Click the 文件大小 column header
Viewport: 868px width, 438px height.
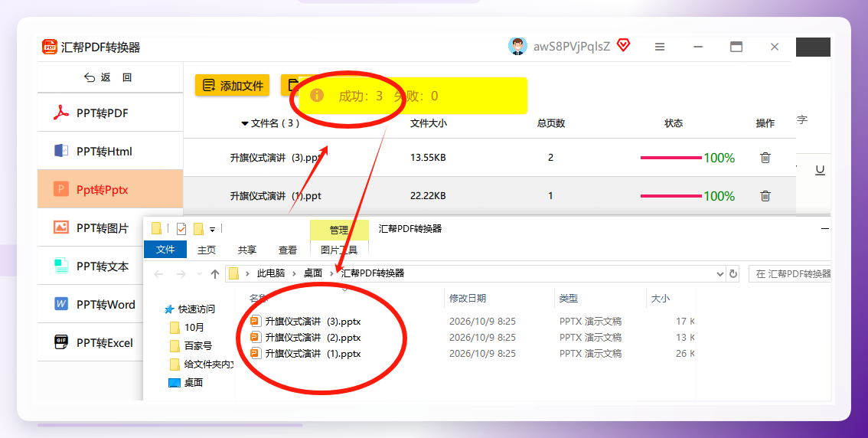429,123
